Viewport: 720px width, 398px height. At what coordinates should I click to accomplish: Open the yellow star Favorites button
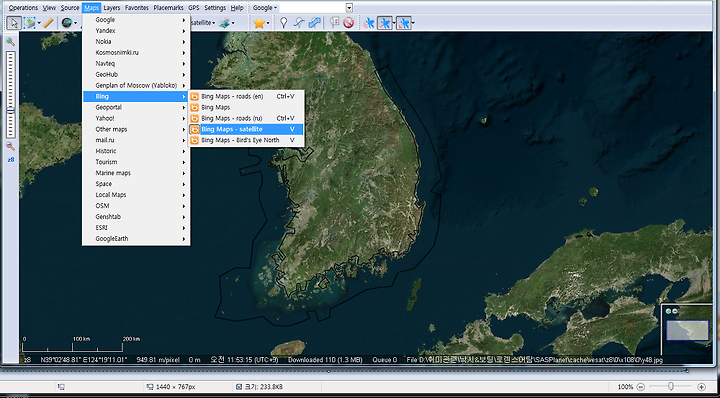tap(259, 22)
